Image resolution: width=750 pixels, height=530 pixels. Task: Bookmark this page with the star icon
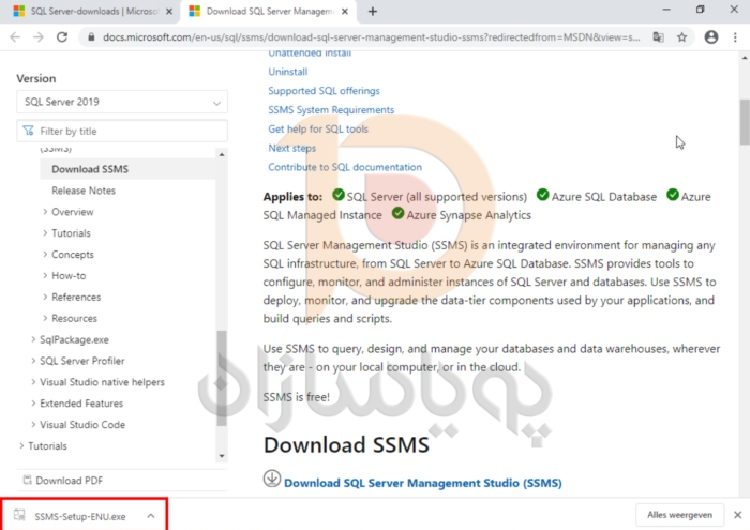(x=682, y=37)
